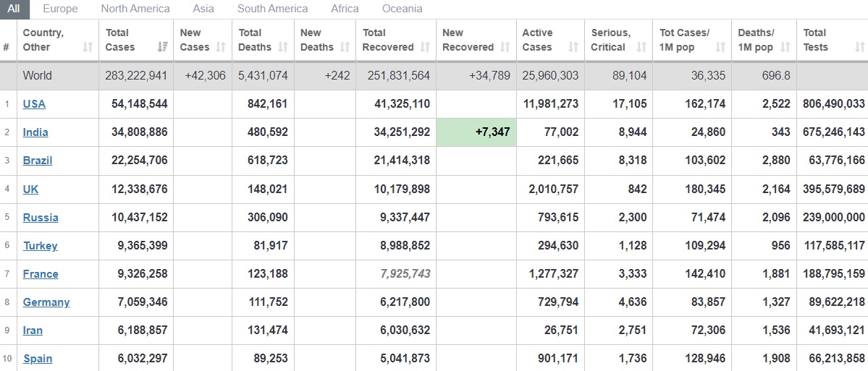868x371 pixels.
Task: Select the North America tab
Action: point(135,9)
